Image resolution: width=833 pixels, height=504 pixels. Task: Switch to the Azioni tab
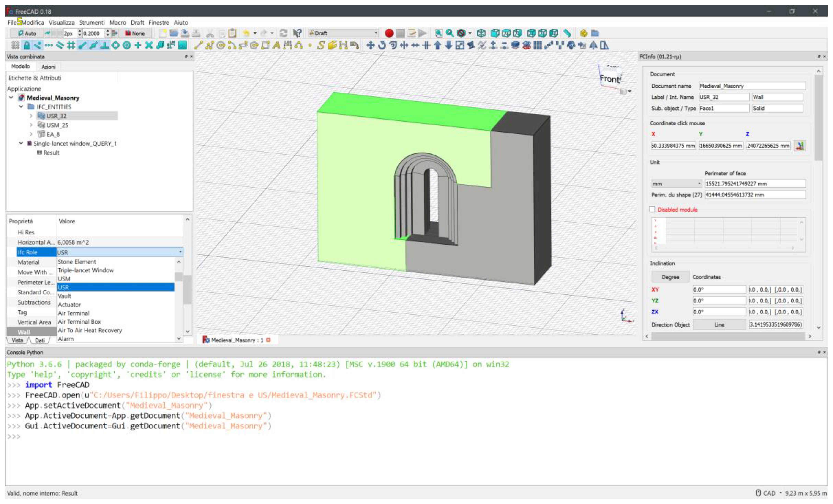coord(48,67)
